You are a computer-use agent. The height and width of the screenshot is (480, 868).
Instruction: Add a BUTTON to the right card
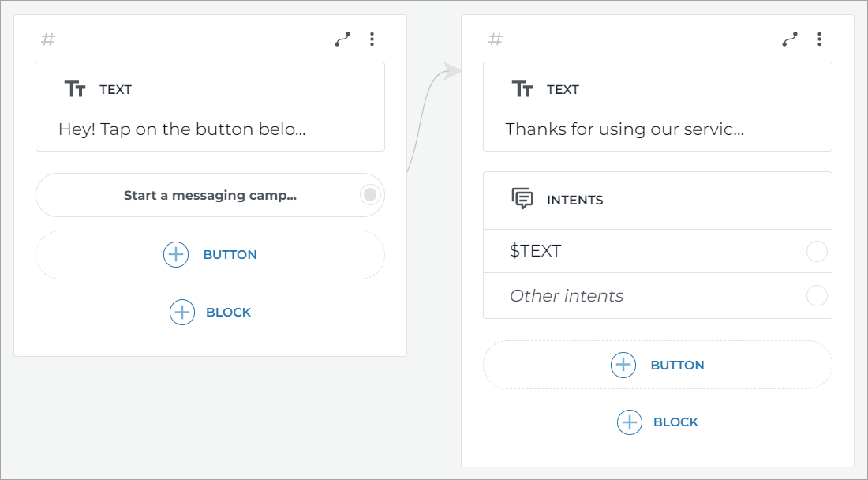pyautogui.click(x=657, y=365)
